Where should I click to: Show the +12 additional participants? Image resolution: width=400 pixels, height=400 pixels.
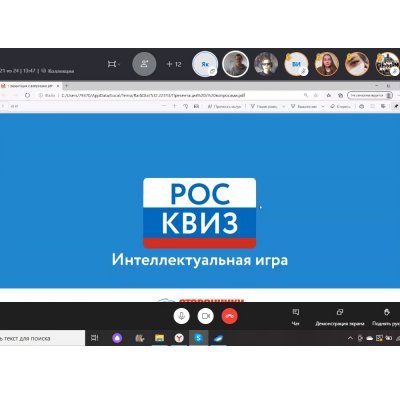(174, 64)
